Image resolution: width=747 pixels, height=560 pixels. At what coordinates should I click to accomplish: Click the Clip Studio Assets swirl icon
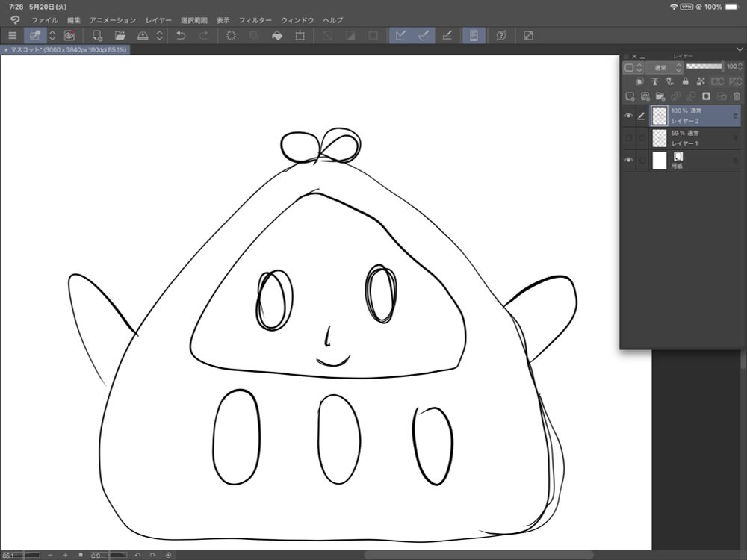(x=69, y=36)
